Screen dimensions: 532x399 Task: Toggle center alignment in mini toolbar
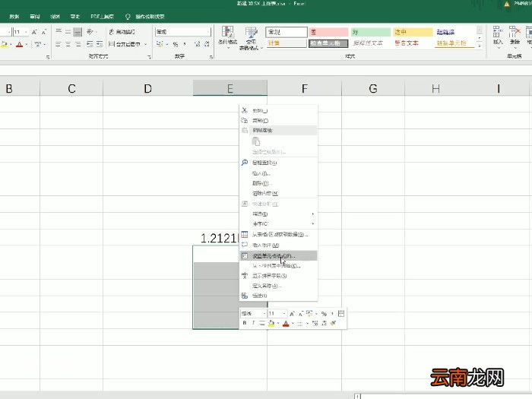[262, 323]
